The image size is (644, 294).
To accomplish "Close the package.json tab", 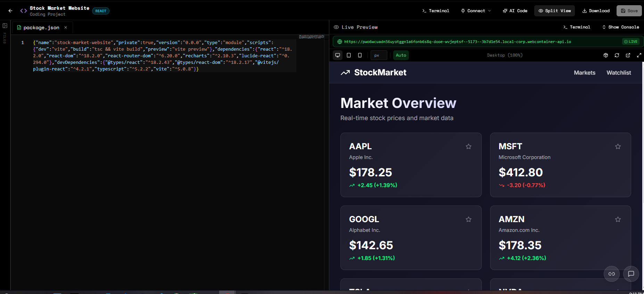I will [x=66, y=27].
